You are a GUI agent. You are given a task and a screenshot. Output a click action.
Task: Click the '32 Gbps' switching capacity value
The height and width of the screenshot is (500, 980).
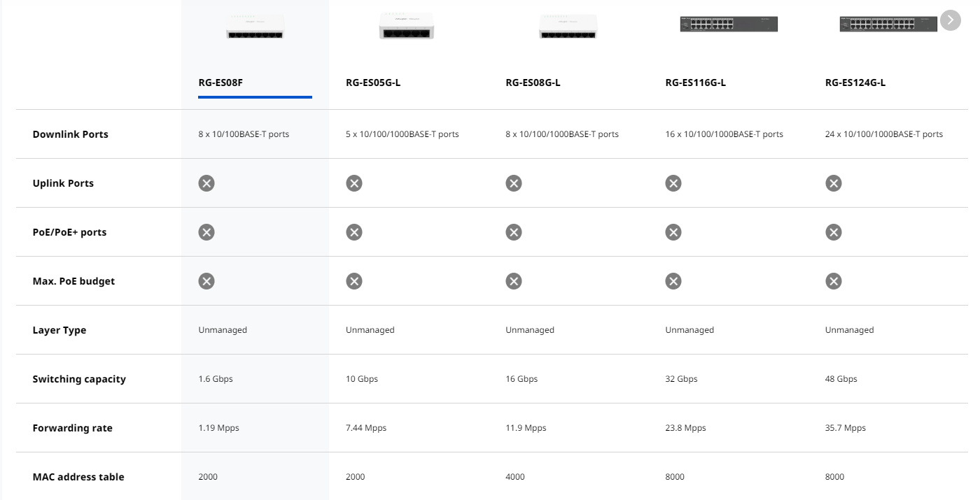pyautogui.click(x=681, y=379)
